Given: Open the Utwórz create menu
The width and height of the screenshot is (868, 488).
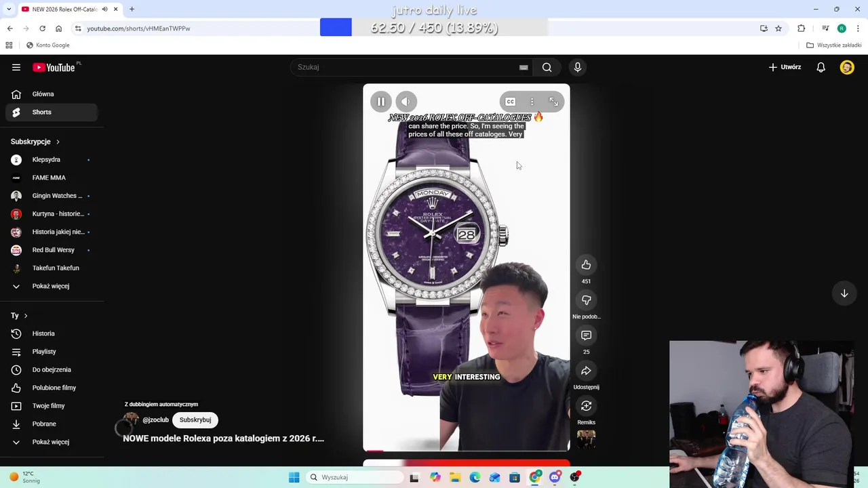Looking at the screenshot, I should 785,67.
